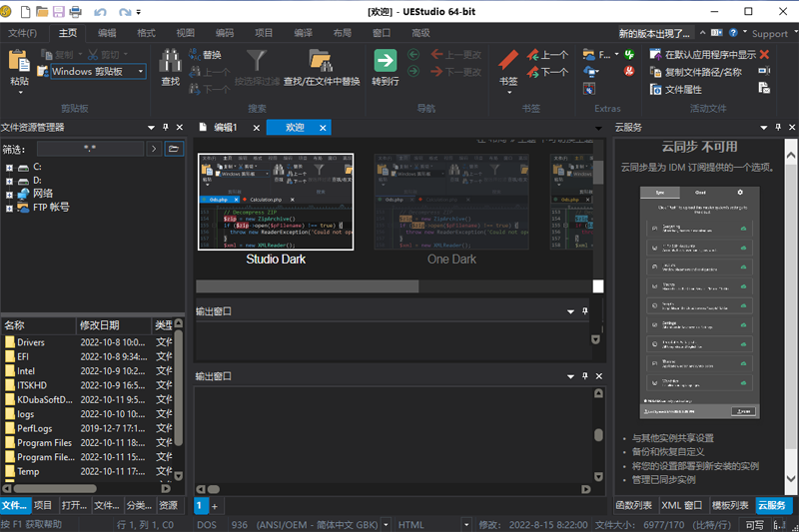Click the 文件属性 (File Properties) button

click(x=683, y=90)
